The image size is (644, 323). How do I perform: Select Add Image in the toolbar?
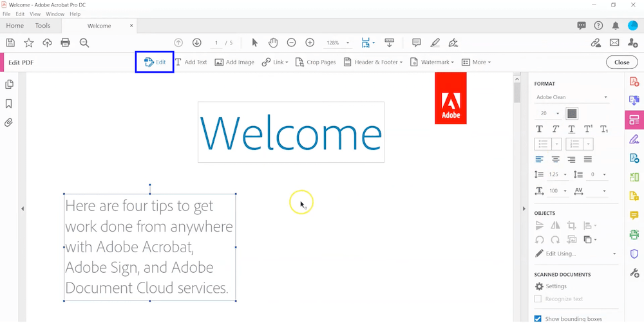[x=234, y=62]
